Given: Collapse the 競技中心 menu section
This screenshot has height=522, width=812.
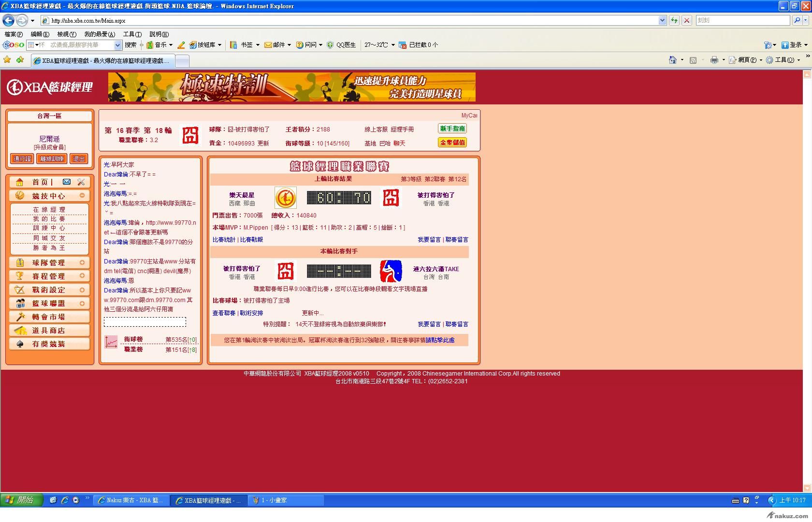Looking at the screenshot, I should tap(82, 195).
